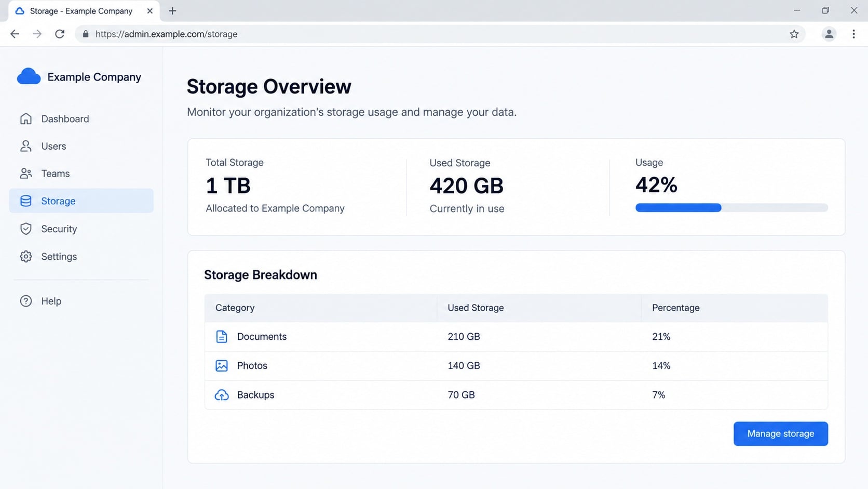Click the Settings gear icon

pos(26,256)
